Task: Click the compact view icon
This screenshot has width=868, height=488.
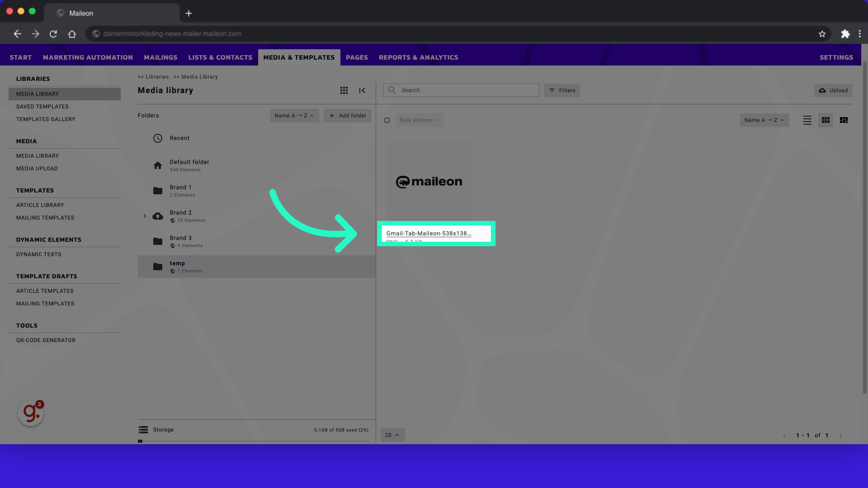Action: point(844,120)
